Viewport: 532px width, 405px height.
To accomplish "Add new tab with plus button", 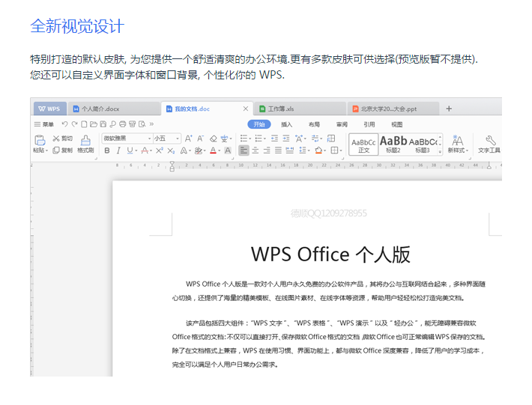I will [x=449, y=109].
